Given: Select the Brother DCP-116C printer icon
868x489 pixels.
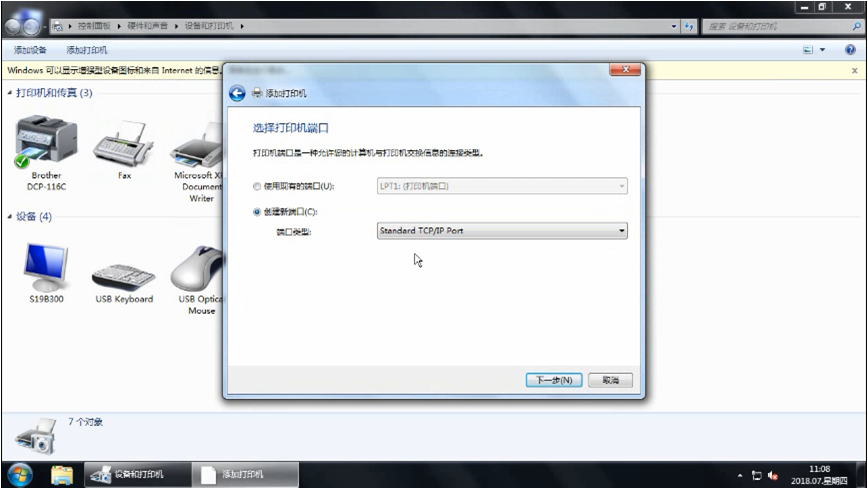Looking at the screenshot, I should coord(46,141).
